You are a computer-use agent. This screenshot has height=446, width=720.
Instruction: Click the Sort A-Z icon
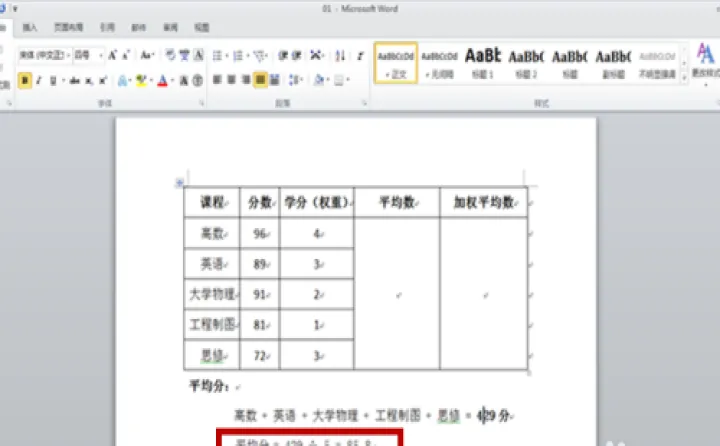(340, 56)
